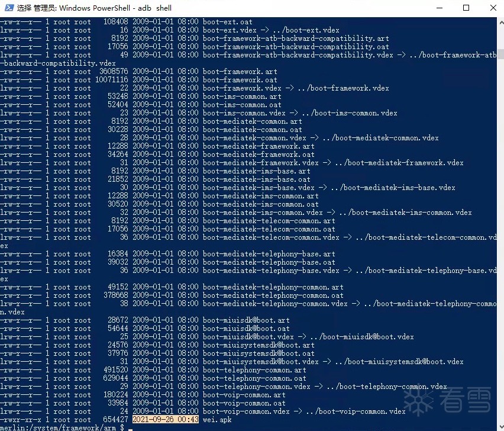Click the symlink target ../boot-miuisdk@boot.vdex
504x431 pixels.
(362, 337)
